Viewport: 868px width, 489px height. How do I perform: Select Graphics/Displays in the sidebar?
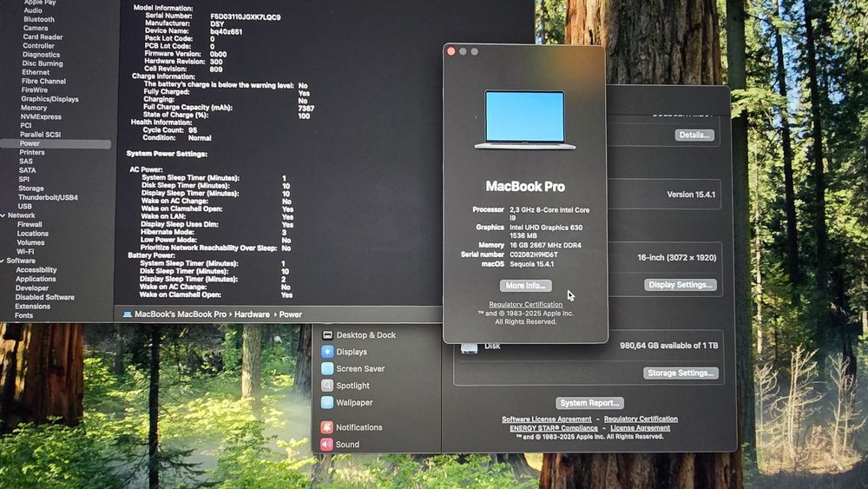49,99
